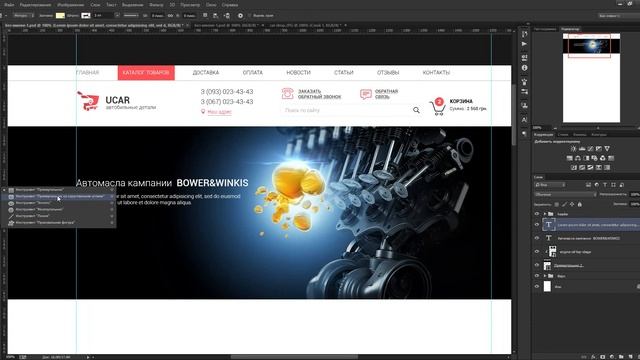The height and width of the screenshot is (360, 640).
Task: Filter layers by pixel layers
Action: point(588,185)
